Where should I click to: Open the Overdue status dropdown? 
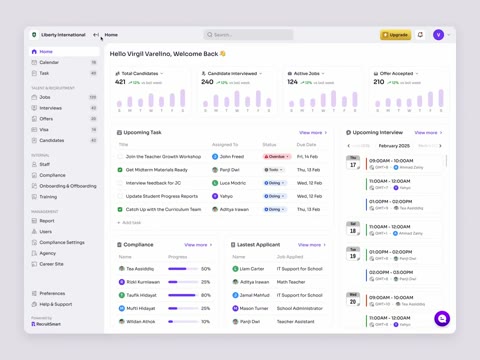(x=277, y=156)
